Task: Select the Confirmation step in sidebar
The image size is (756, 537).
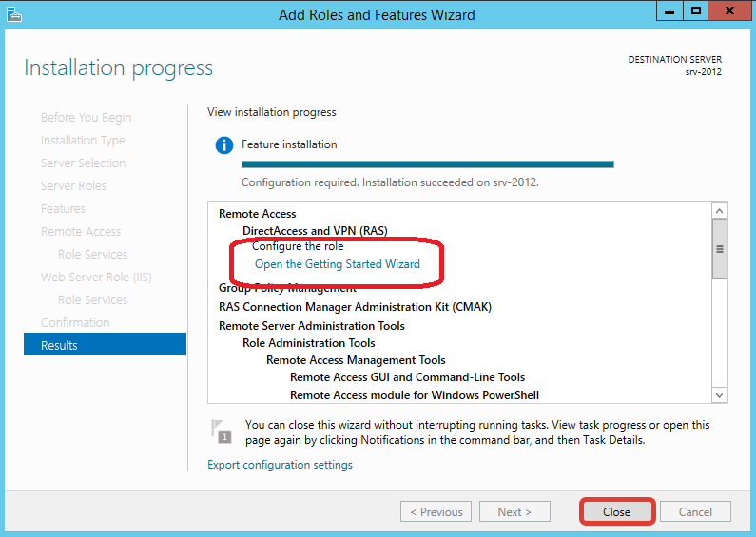Action: click(75, 322)
